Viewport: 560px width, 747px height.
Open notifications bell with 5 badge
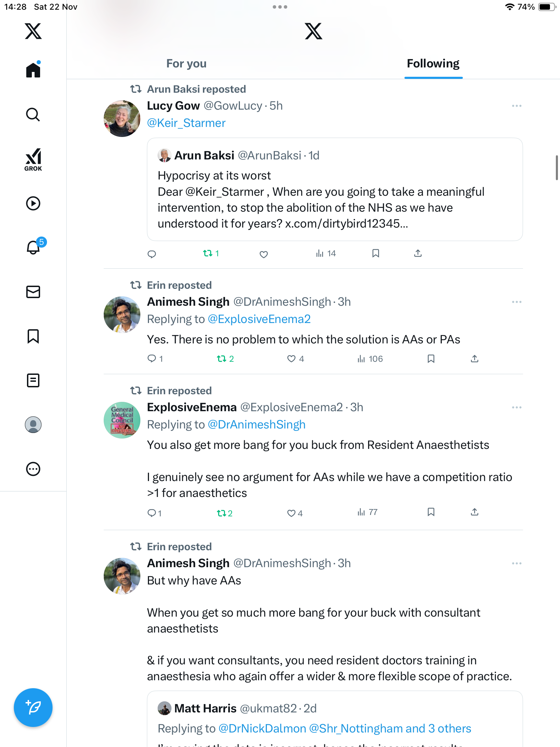pyautogui.click(x=34, y=247)
